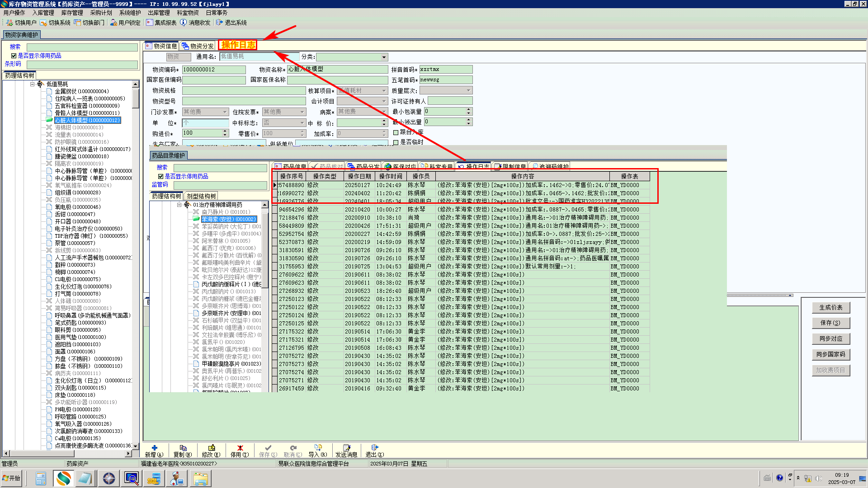Open the 门诊发票 dropdown

pyautogui.click(x=225, y=112)
